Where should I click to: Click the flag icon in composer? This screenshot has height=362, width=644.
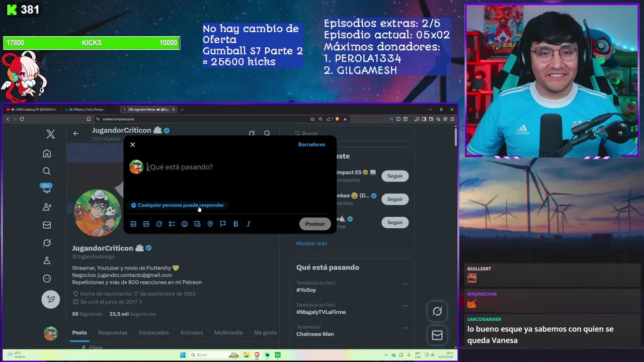coord(223,224)
